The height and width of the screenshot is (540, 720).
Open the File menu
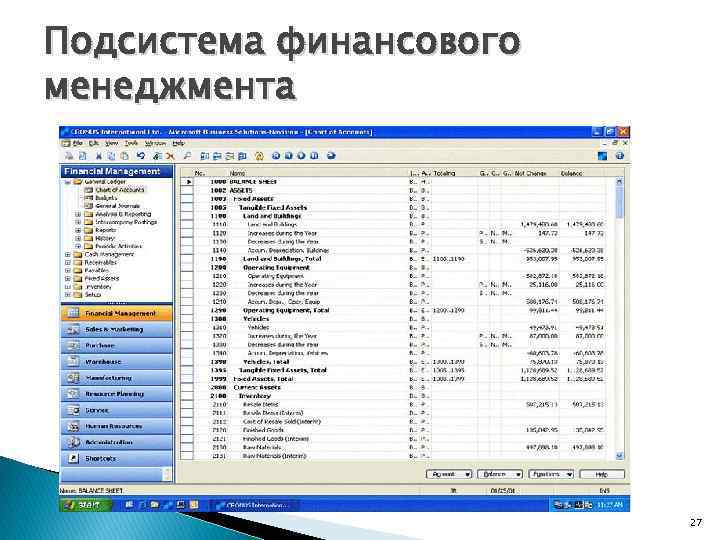point(78,143)
